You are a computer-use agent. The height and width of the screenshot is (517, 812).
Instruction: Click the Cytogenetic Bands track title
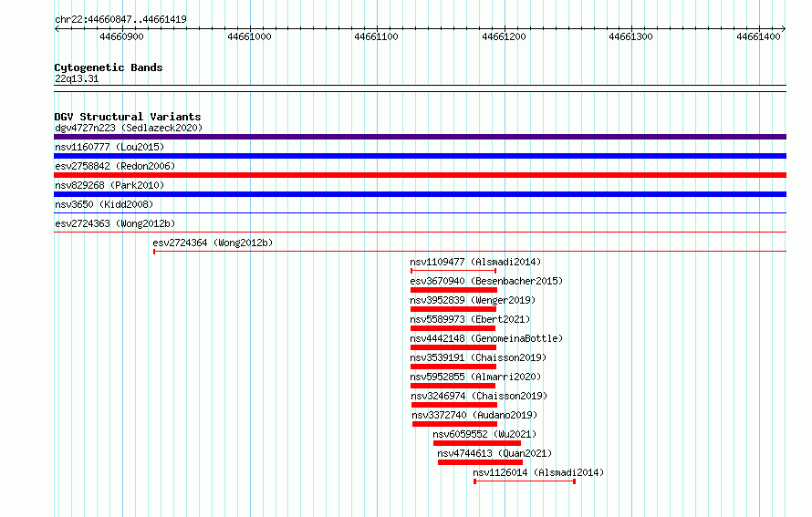(x=109, y=67)
